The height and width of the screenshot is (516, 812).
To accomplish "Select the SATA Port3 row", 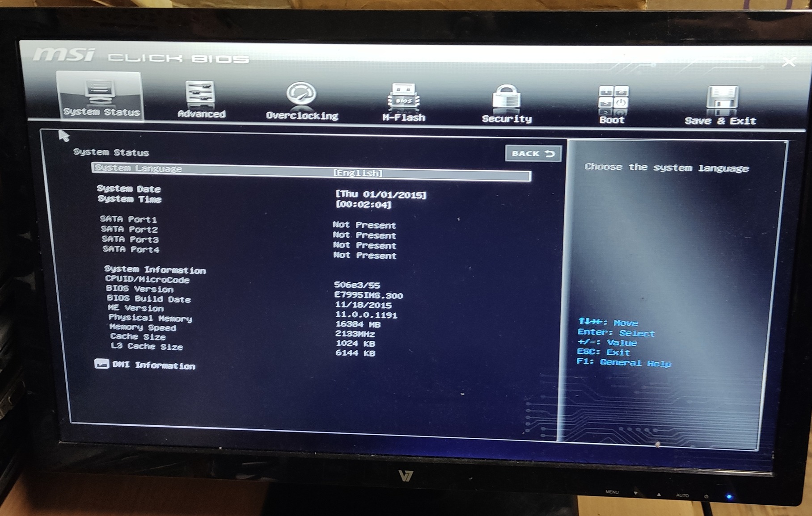I will click(249, 242).
